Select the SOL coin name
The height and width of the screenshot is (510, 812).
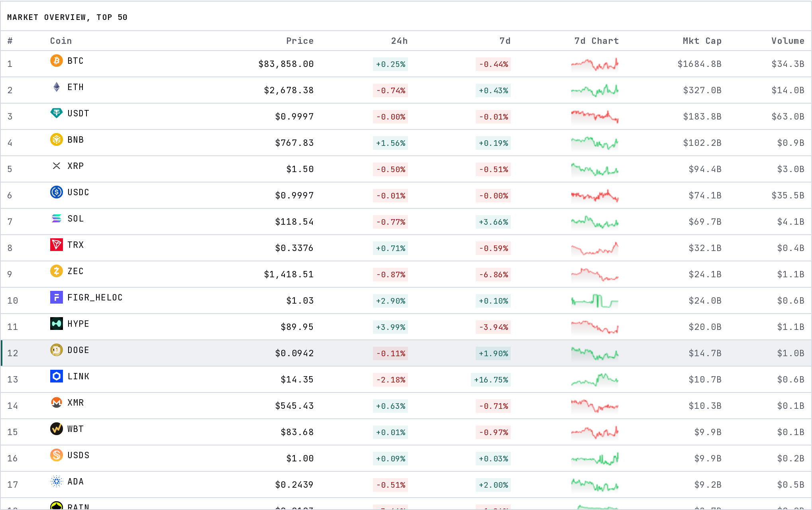click(76, 218)
